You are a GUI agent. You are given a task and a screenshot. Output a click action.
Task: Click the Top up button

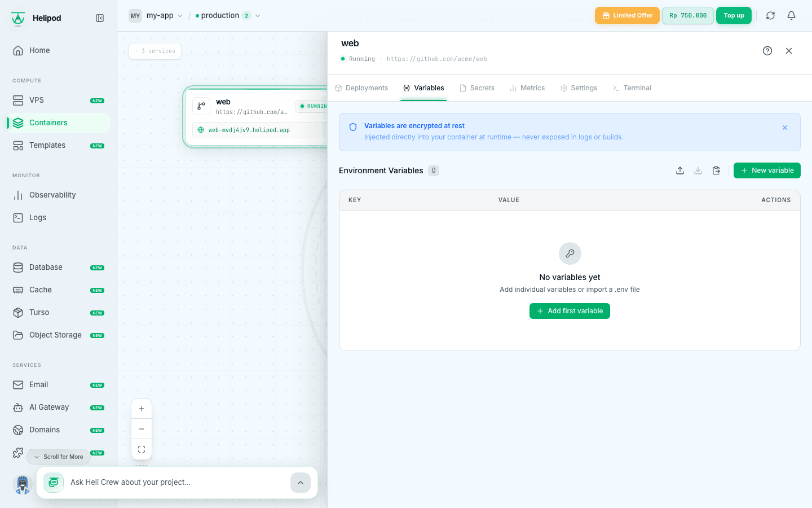pos(734,16)
